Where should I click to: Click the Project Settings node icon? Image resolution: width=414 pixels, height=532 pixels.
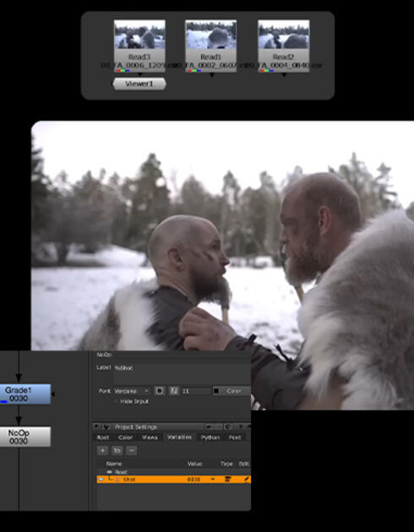point(106,426)
